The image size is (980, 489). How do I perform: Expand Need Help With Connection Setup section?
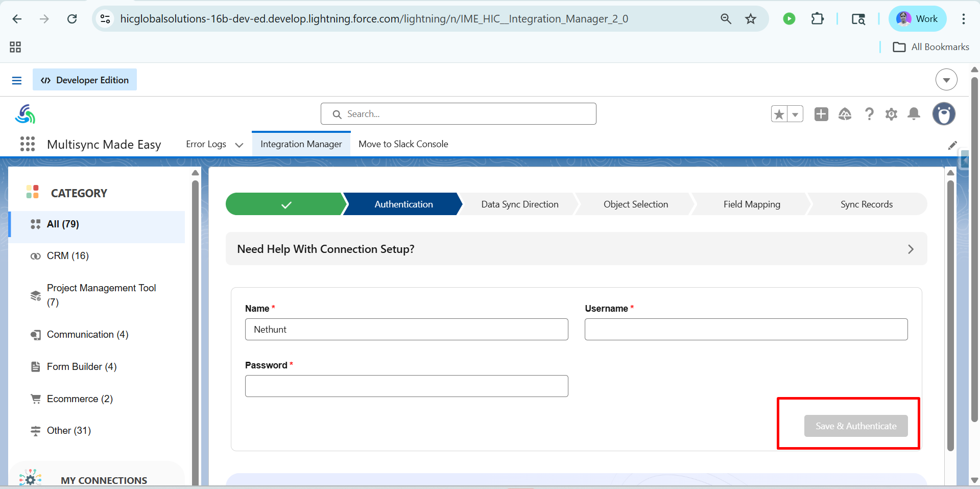(x=576, y=249)
